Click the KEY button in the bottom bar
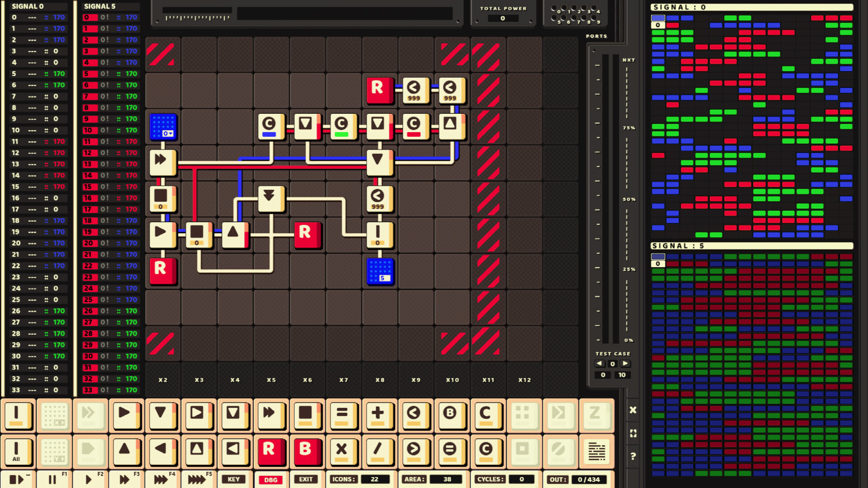 click(234, 480)
